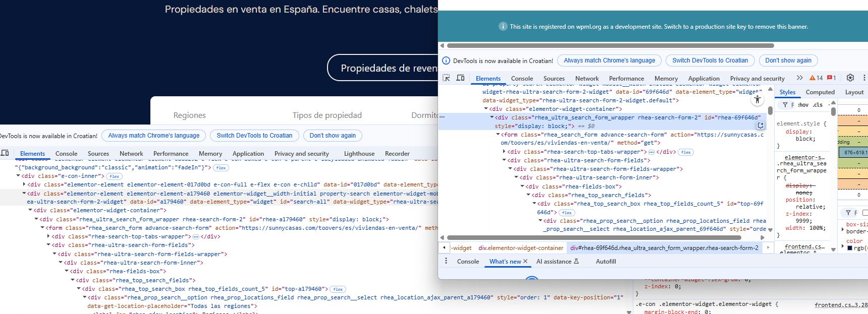
Task: Click Switch DevTools to Croatian in front DevTools
Action: pyautogui.click(x=710, y=60)
